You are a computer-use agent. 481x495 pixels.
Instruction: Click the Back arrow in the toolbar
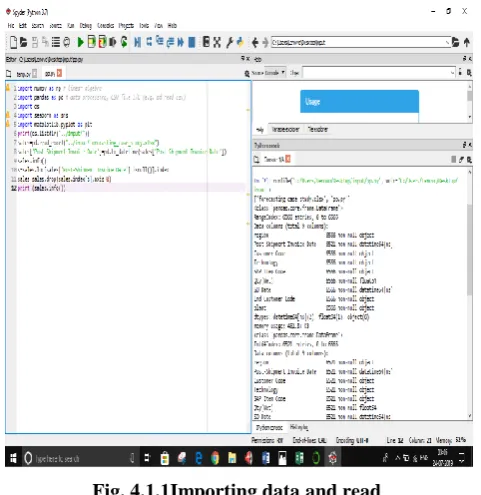255,42
